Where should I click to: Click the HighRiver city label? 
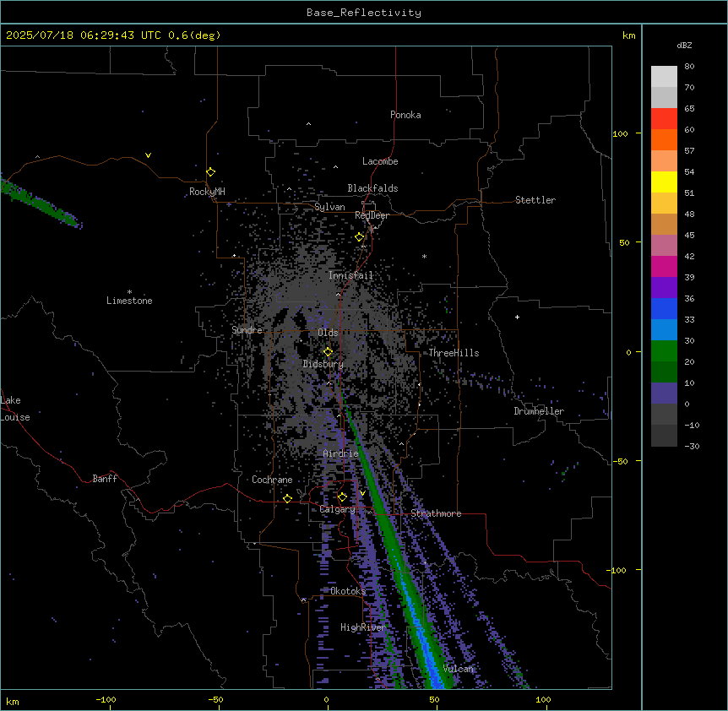363,627
